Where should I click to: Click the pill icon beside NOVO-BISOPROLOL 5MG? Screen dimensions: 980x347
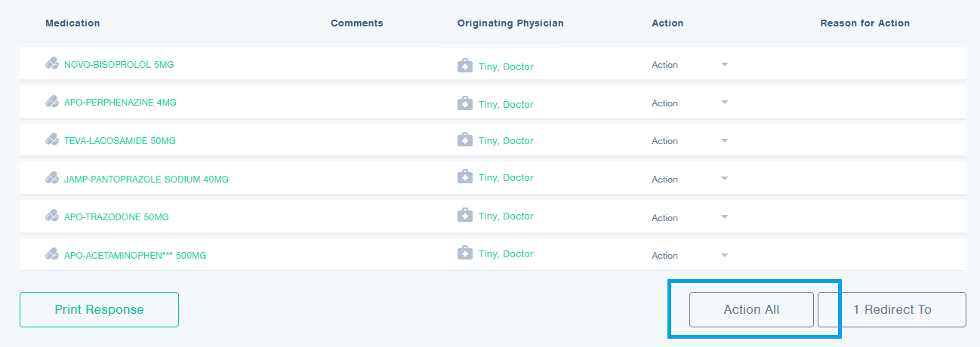52,64
